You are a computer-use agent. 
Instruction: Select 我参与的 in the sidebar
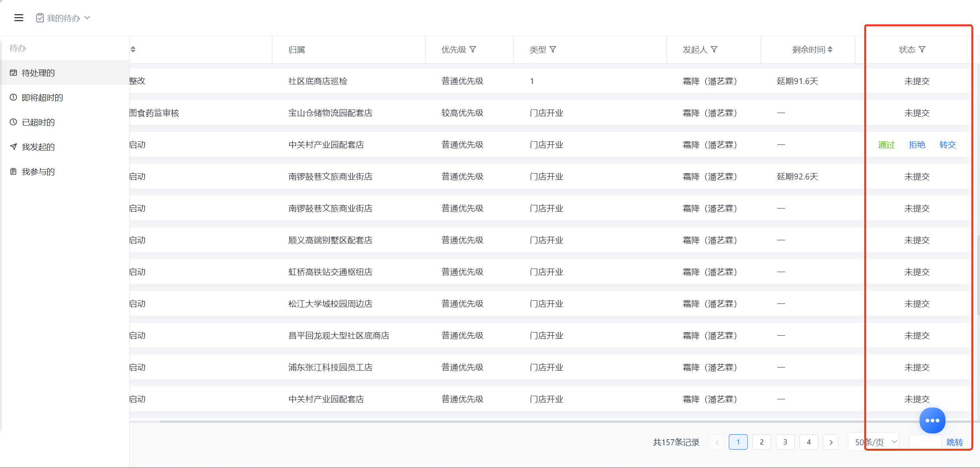point(64,172)
